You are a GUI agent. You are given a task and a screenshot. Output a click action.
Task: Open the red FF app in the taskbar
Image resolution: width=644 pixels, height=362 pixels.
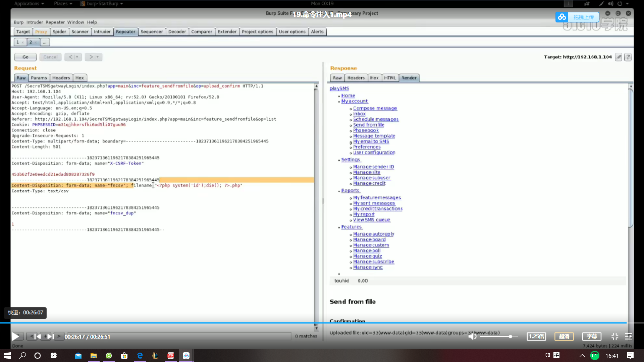coord(171,356)
